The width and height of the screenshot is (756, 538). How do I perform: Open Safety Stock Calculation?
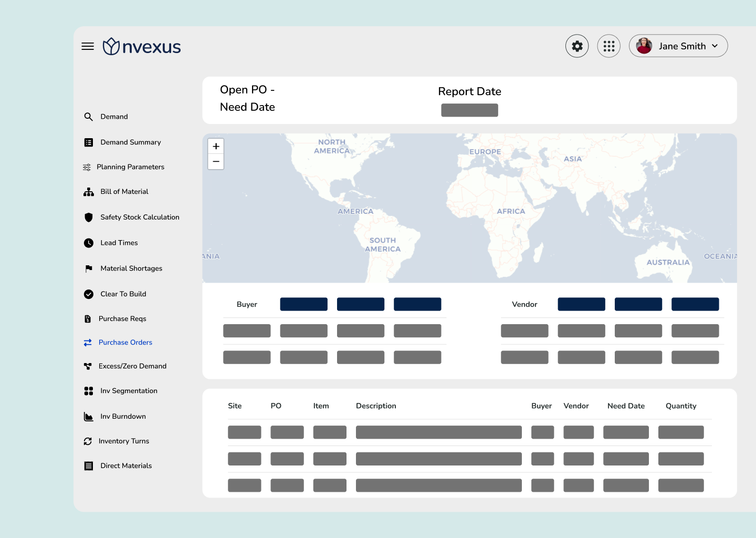(140, 217)
